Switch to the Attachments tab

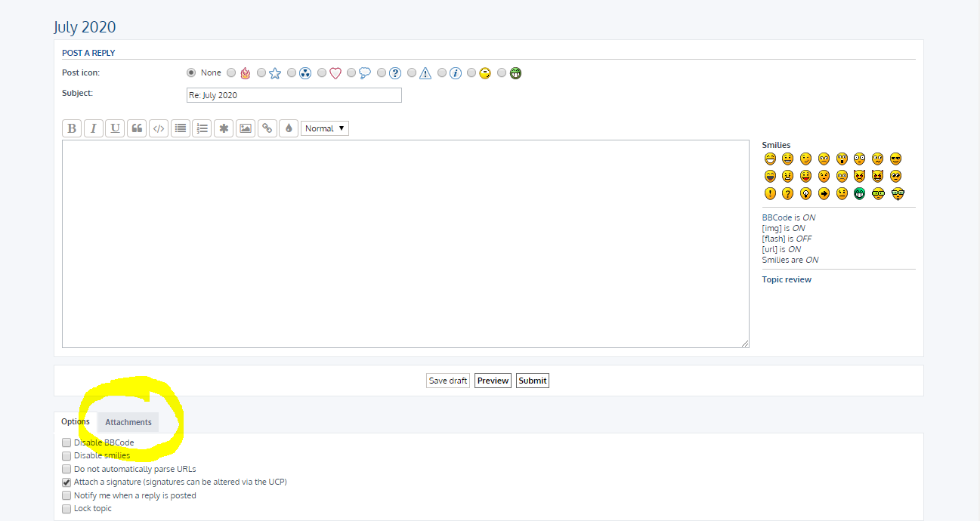point(128,422)
